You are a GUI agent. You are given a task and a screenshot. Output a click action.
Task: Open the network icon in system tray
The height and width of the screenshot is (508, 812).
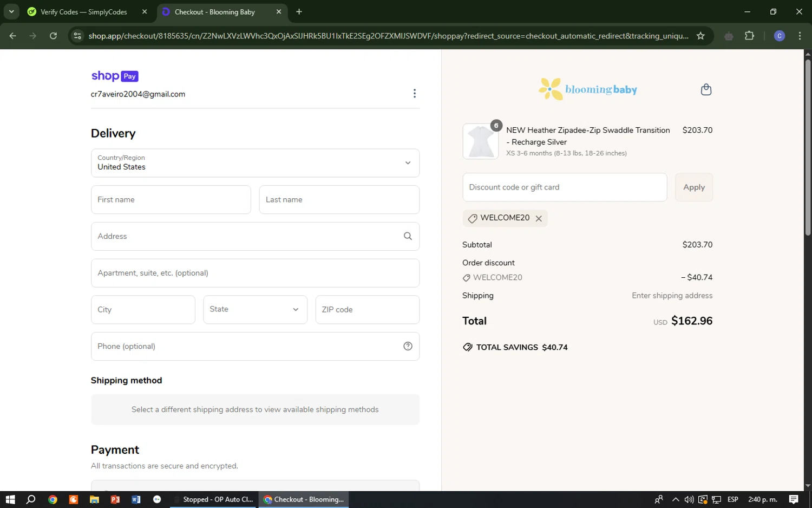[717, 499]
